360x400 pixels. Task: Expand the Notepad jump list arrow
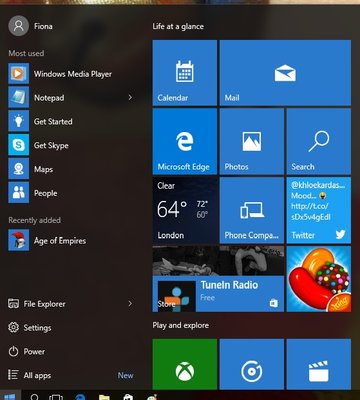(130, 97)
